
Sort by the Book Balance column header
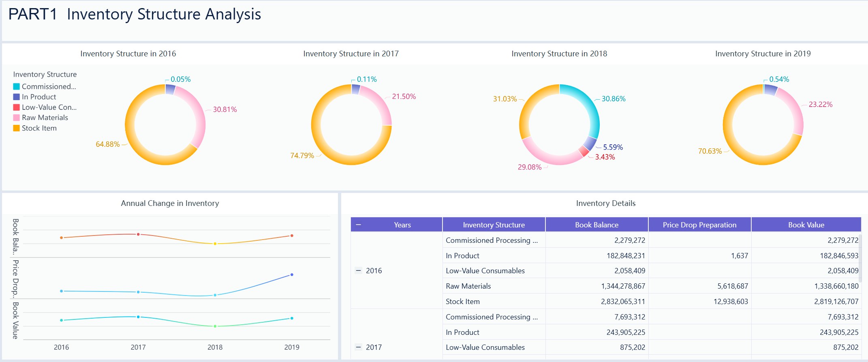(x=596, y=225)
